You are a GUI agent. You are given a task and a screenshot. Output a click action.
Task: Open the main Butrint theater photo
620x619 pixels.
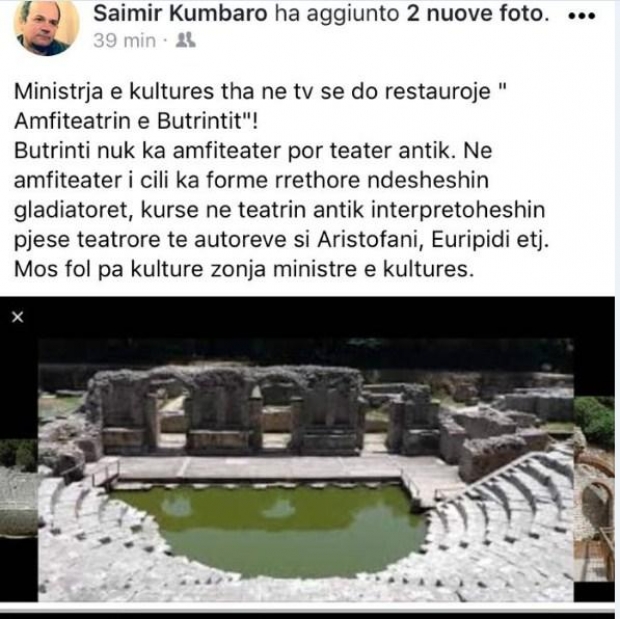(x=305, y=469)
